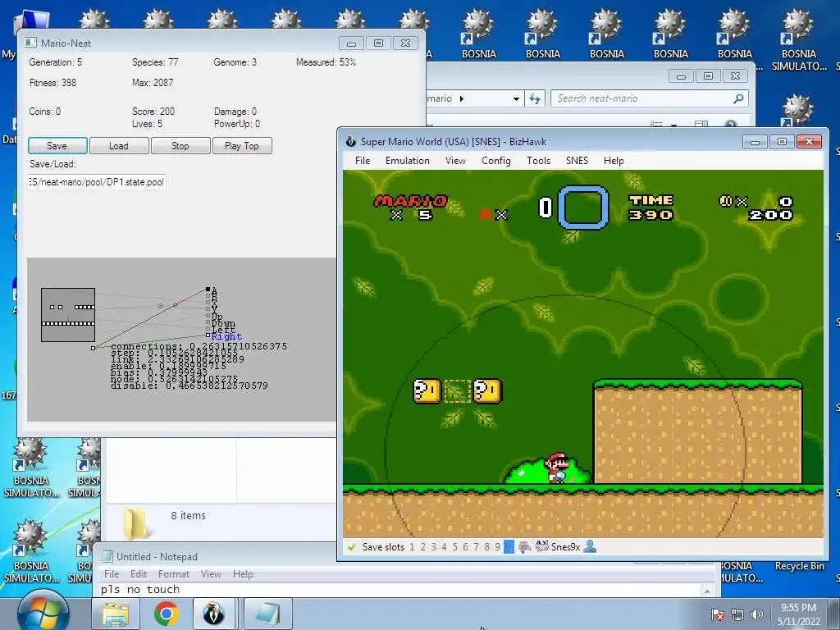Viewport: 840px width, 630px height.
Task: Click the Save/Load pool file path field
Action: (97, 182)
